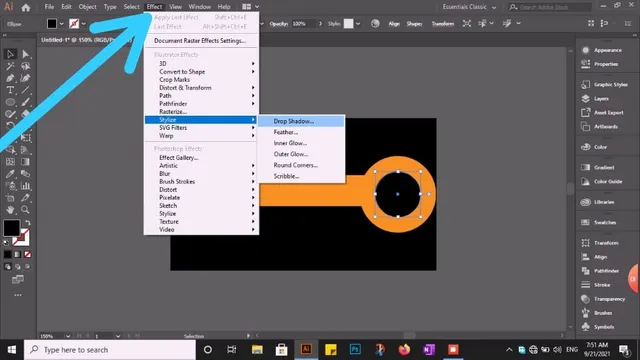Select the Pen tool
Image resolution: width=640 pixels, height=360 pixels.
point(10,78)
